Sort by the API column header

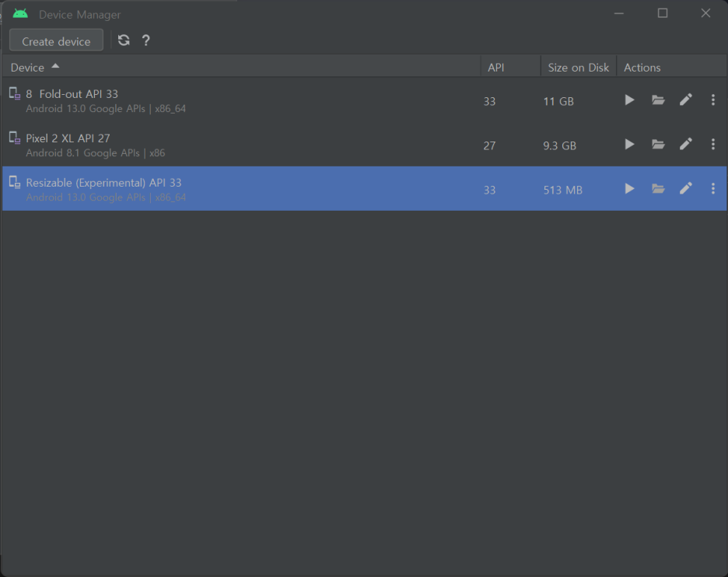tap(510, 67)
